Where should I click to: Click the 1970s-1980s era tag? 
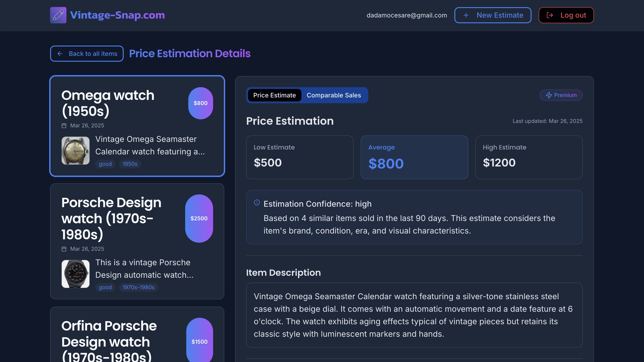[138, 287]
